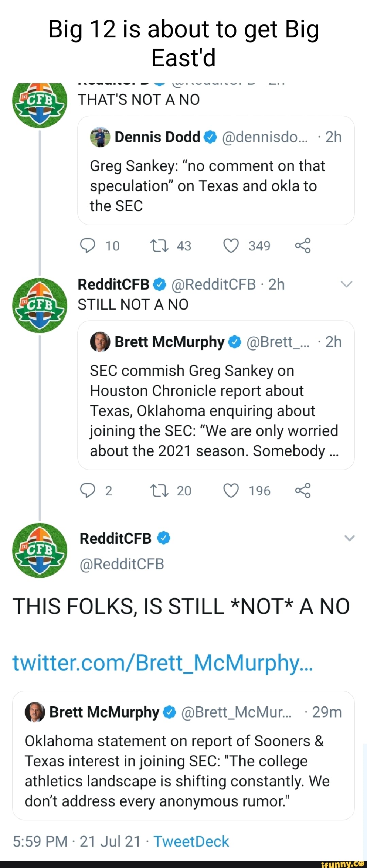Reply to the Dennis Dodd quote tweet
This screenshot has height=868, width=367.
point(88,246)
